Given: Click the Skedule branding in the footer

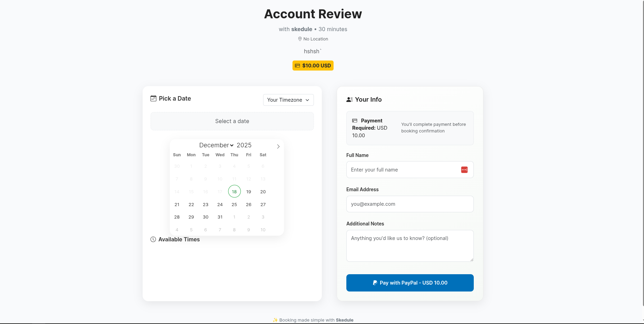Looking at the screenshot, I should (344, 320).
